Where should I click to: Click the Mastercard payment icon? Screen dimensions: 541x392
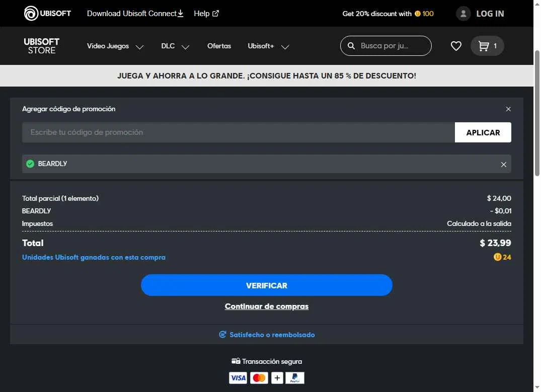click(259, 378)
